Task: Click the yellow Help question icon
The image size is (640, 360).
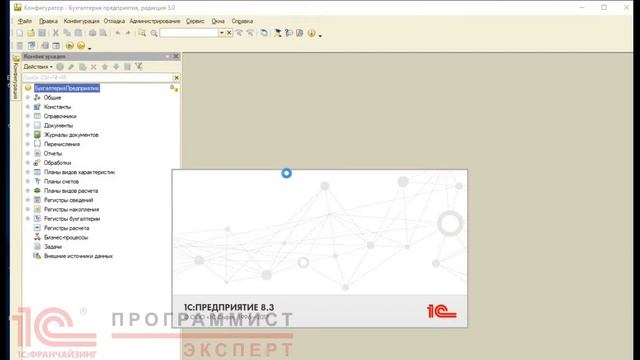Action: click(311, 33)
